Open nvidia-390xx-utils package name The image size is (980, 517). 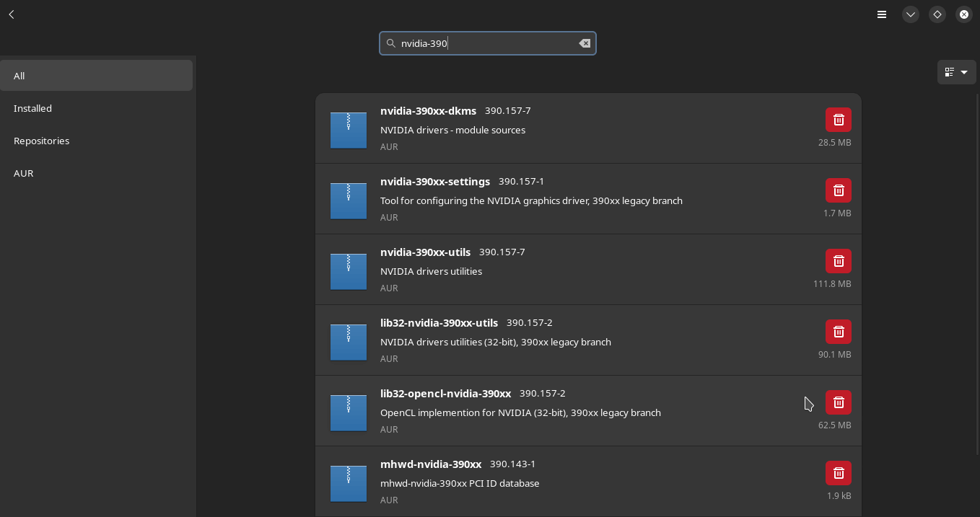point(425,252)
